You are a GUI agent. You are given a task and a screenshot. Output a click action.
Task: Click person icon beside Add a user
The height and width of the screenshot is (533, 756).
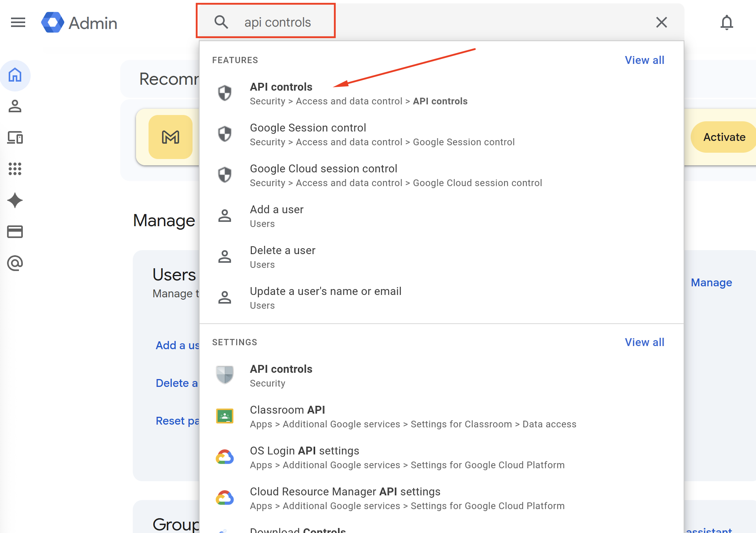(225, 216)
